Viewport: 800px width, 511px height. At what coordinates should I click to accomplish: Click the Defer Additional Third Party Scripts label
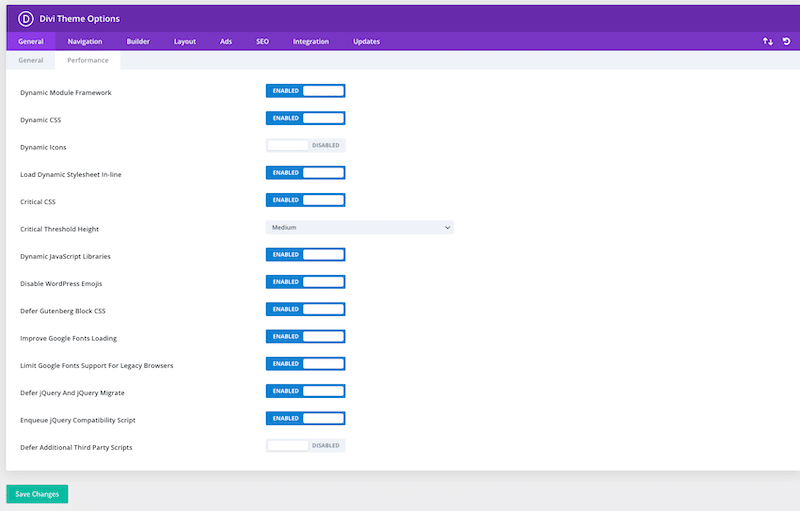pos(76,448)
